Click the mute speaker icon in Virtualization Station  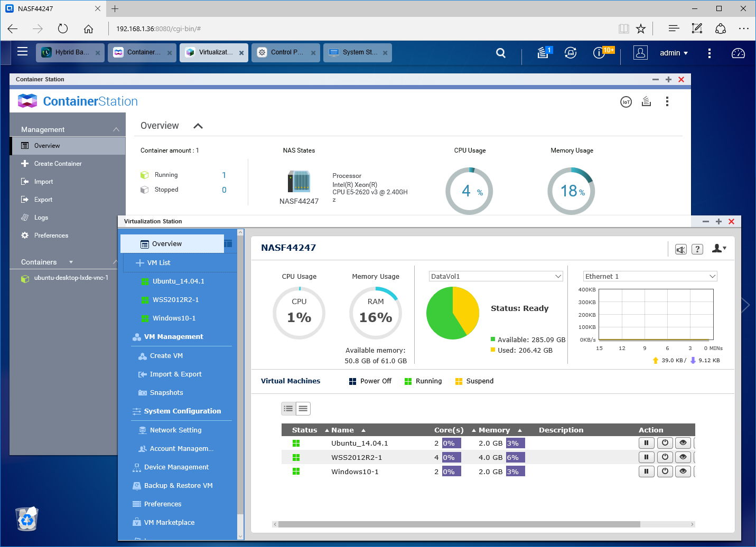[x=681, y=249]
